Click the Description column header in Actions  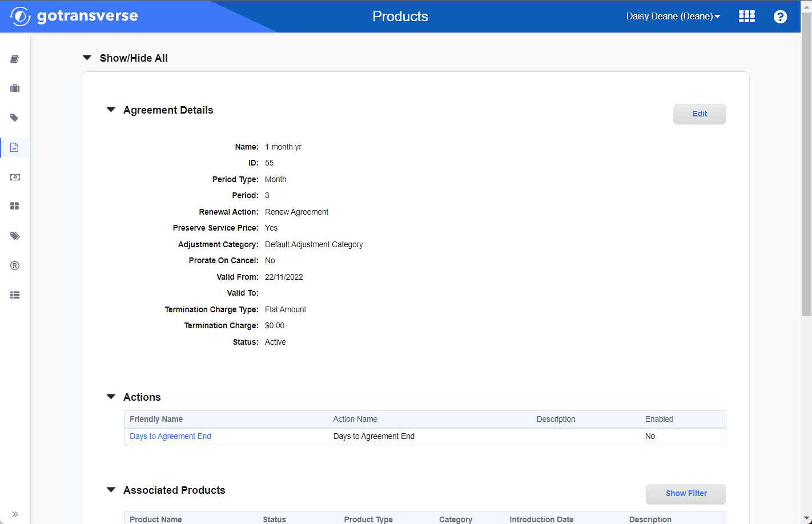(556, 419)
